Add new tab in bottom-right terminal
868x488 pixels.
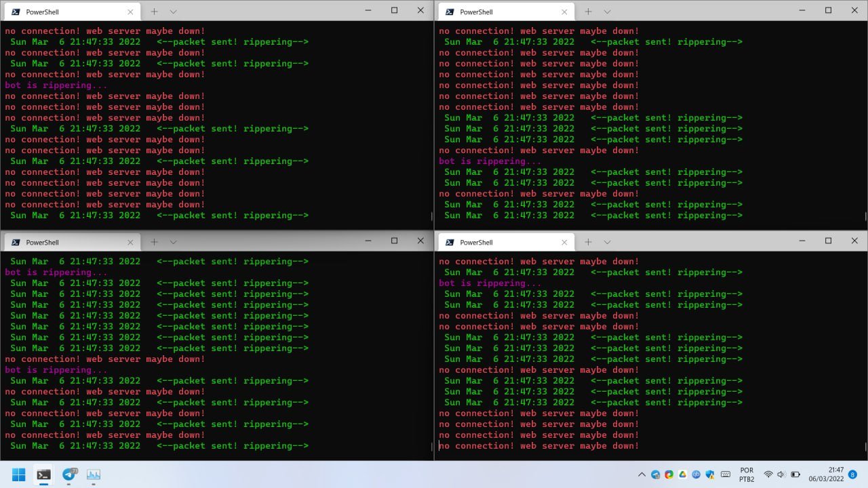click(588, 242)
